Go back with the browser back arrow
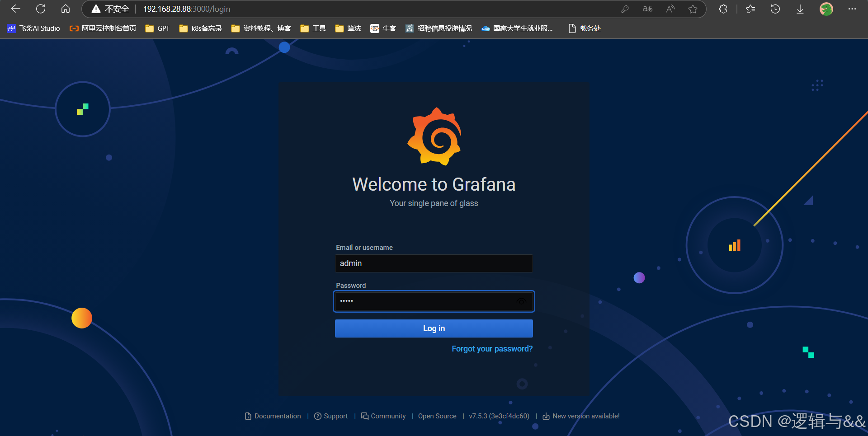 pos(16,9)
